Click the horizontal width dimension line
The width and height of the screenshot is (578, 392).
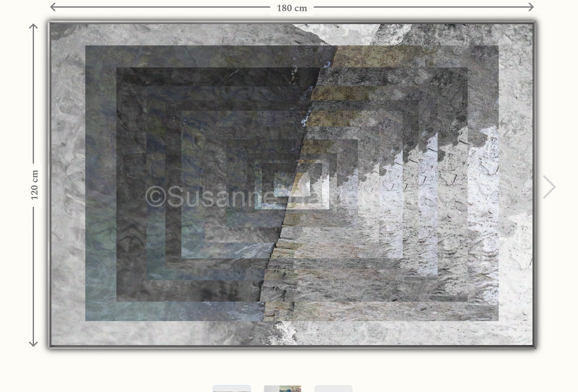point(162,7)
